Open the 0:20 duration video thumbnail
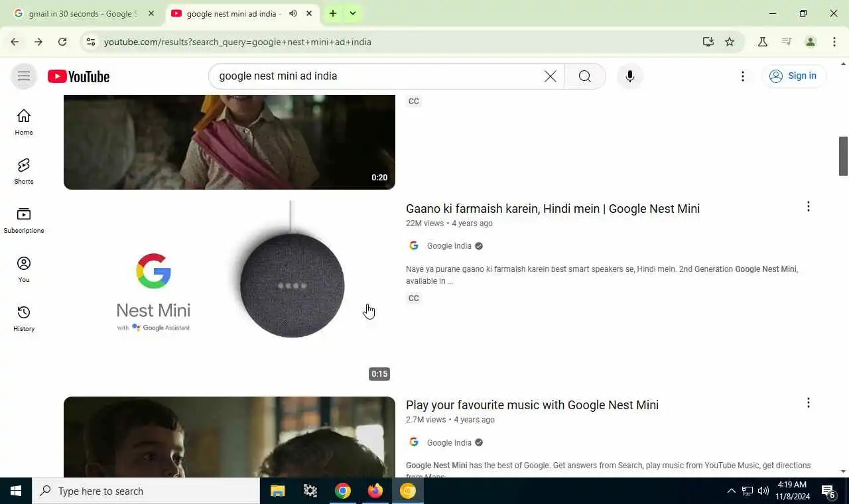This screenshot has height=504, width=849. pos(229,142)
